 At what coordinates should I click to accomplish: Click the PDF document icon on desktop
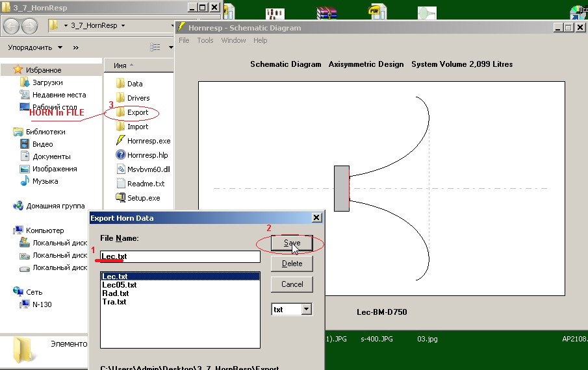coord(377,11)
